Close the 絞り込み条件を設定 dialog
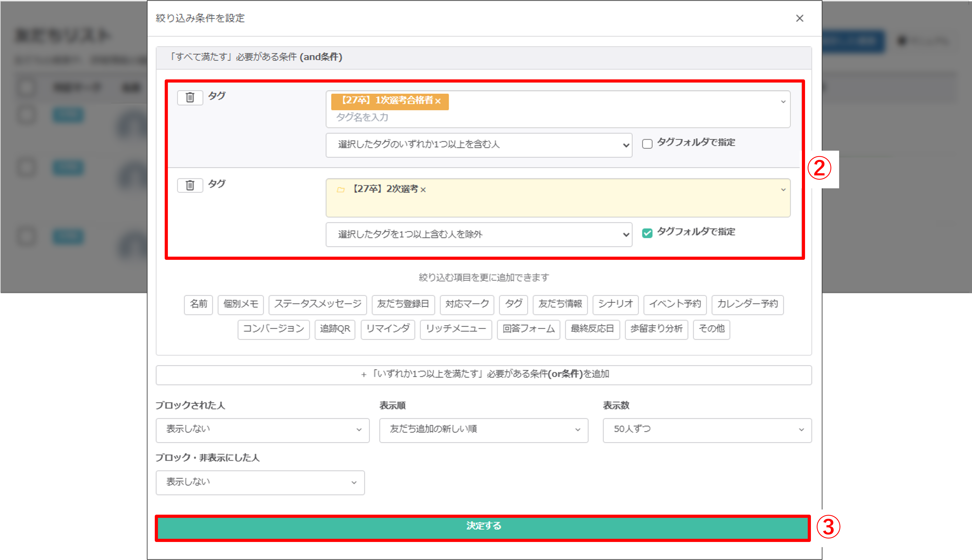This screenshot has width=972, height=560. pyautogui.click(x=800, y=18)
